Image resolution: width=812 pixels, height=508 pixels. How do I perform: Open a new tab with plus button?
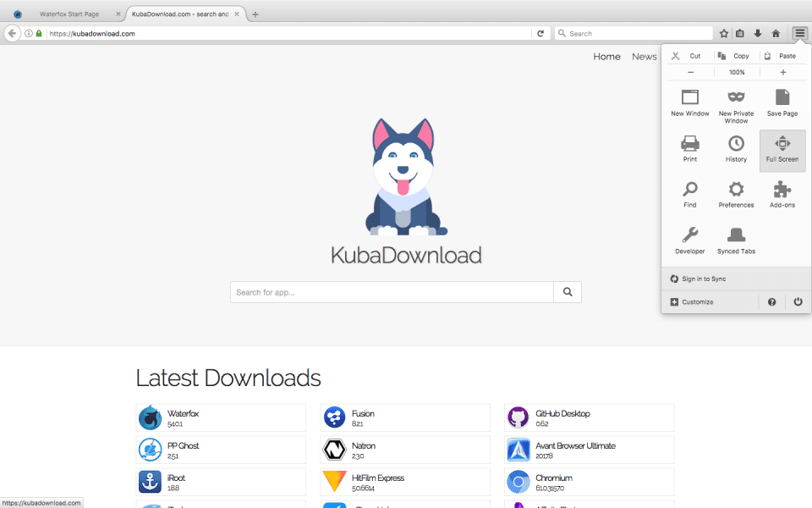click(255, 14)
